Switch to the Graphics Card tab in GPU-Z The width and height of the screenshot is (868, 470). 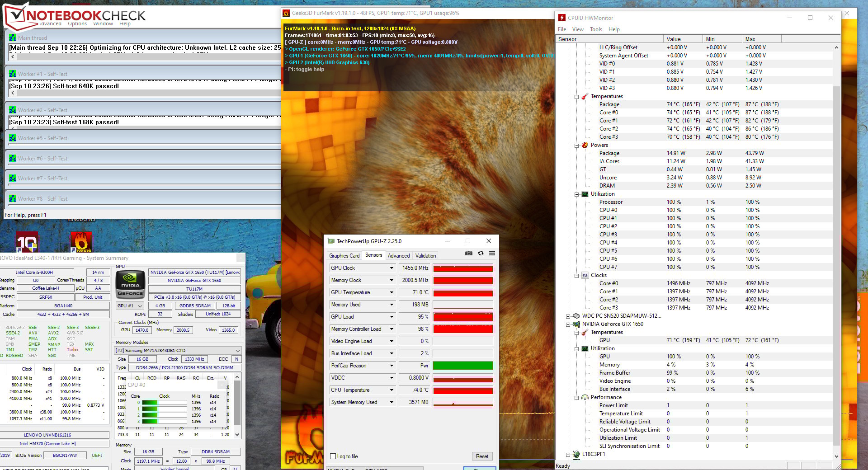(x=344, y=256)
